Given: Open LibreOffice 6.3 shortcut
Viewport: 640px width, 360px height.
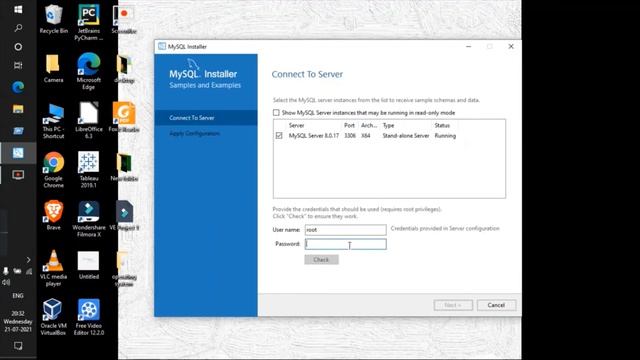Looking at the screenshot, I should tap(89, 121).
